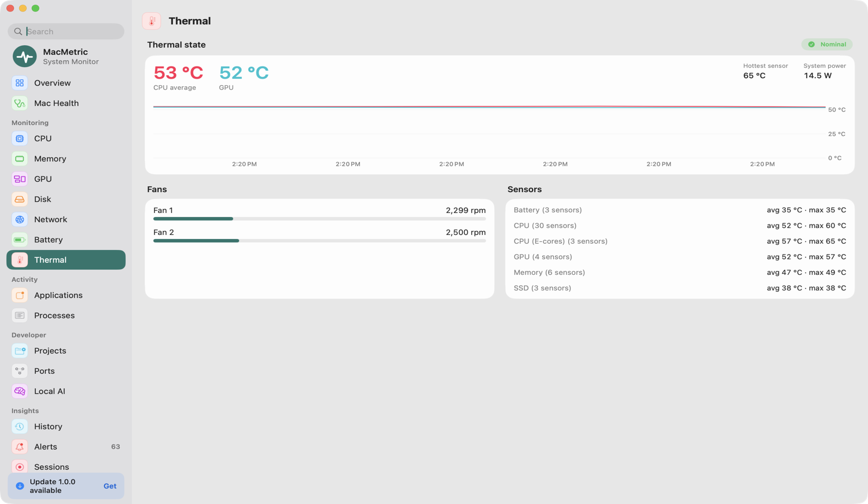
Task: Switch to the Processes view
Action: click(66, 316)
